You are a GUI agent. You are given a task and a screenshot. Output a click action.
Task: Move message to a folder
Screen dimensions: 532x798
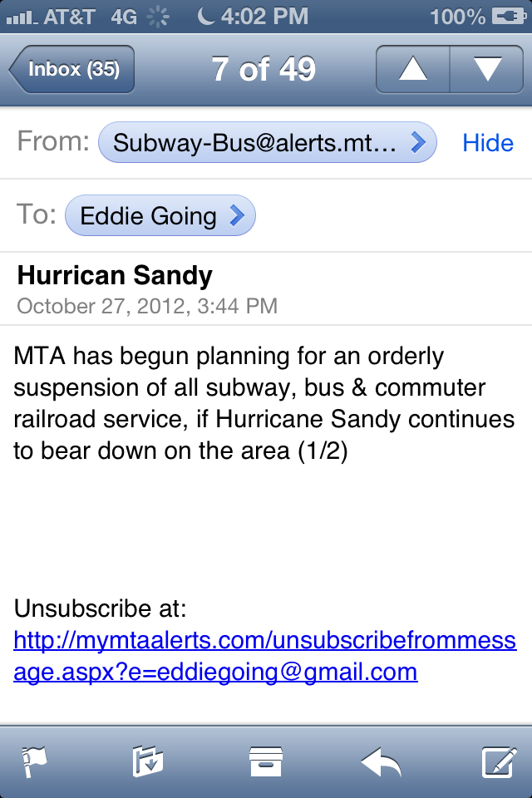pyautogui.click(x=148, y=761)
